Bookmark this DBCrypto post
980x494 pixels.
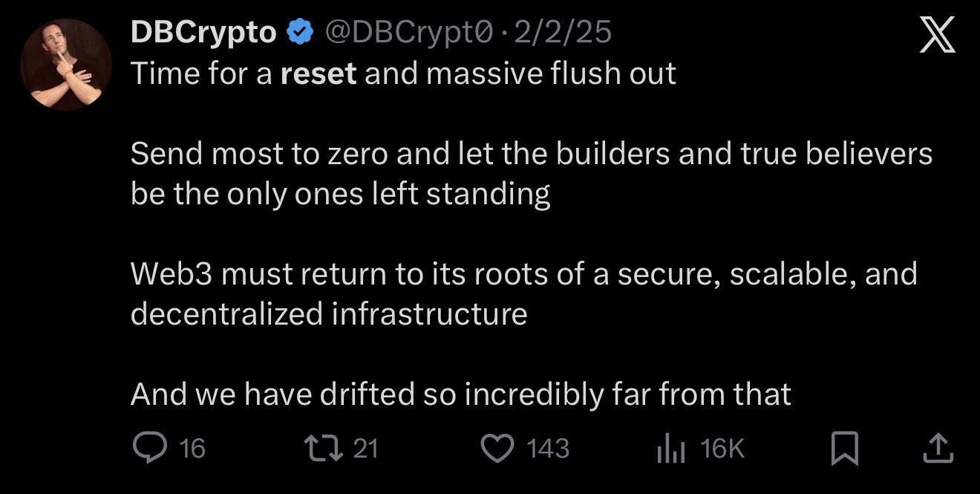844,449
